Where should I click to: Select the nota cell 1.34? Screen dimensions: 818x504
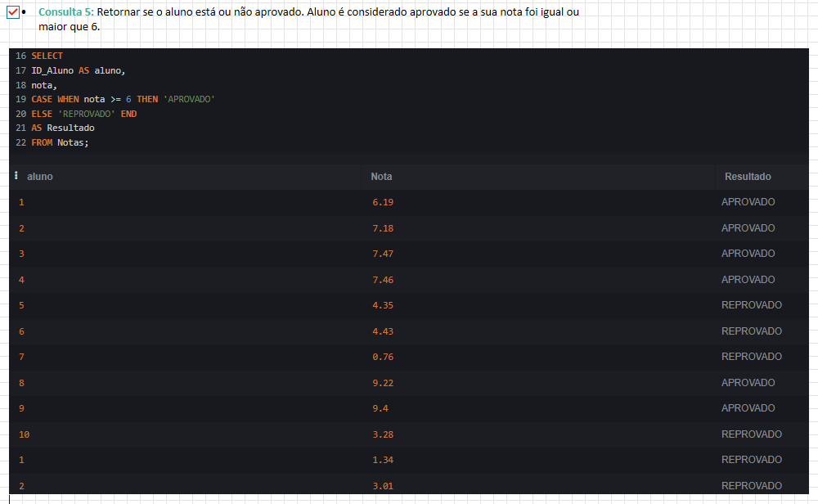coord(383,460)
